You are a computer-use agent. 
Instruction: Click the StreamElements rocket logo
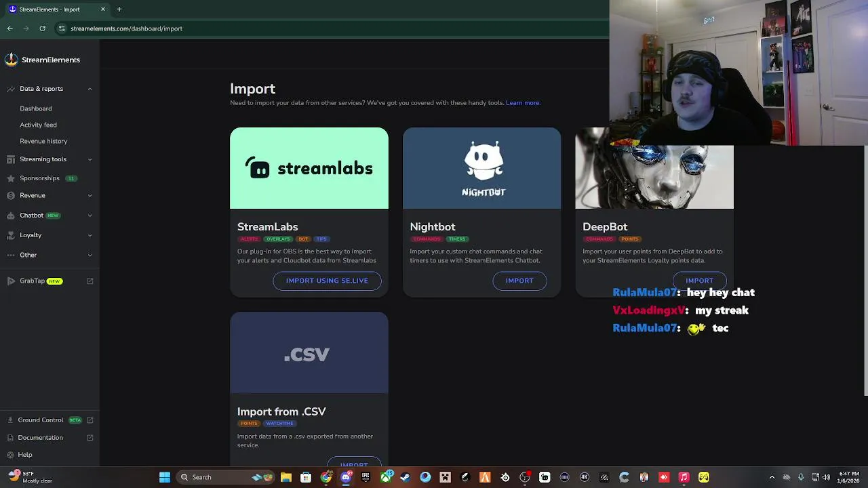point(11,60)
